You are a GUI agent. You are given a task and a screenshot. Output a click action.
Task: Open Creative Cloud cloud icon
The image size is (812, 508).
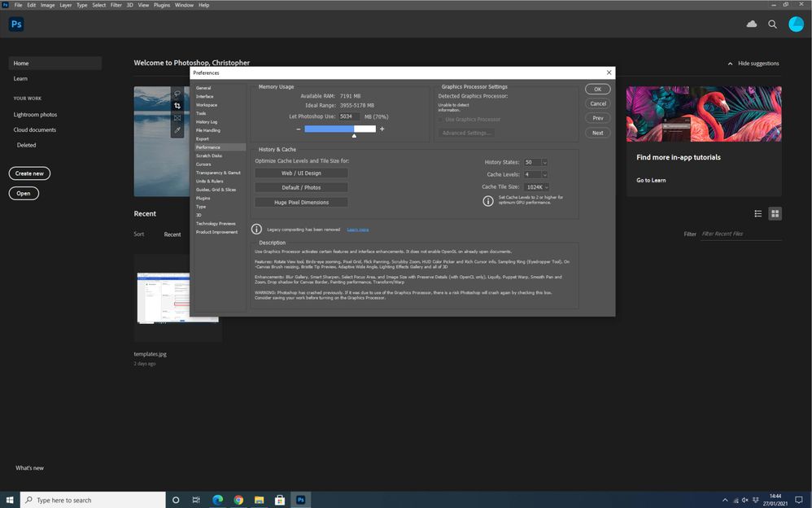click(x=751, y=24)
